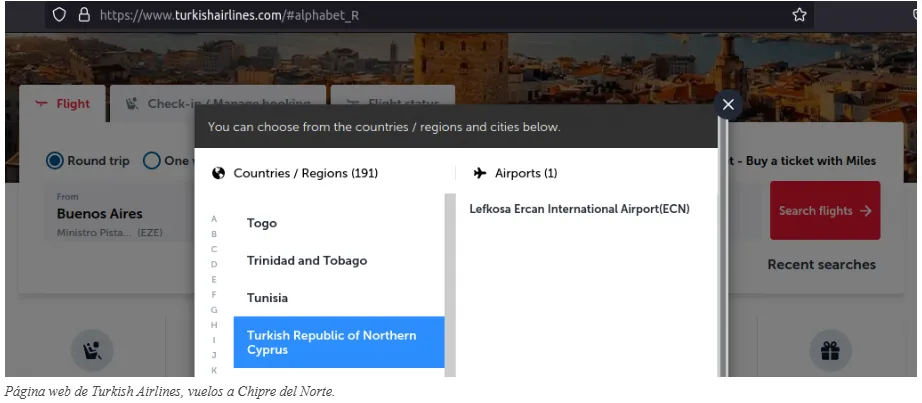922x403 pixels.
Task: Click the gift box icon
Action: [831, 351]
